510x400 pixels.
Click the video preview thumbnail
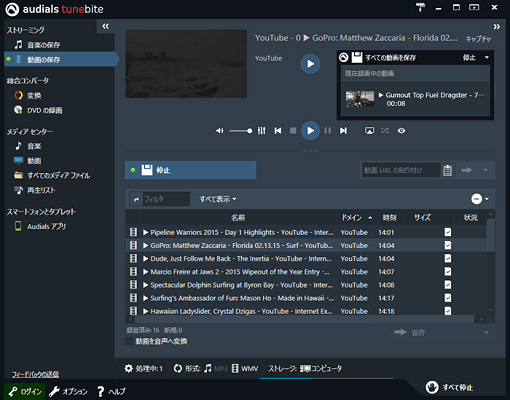click(x=186, y=64)
